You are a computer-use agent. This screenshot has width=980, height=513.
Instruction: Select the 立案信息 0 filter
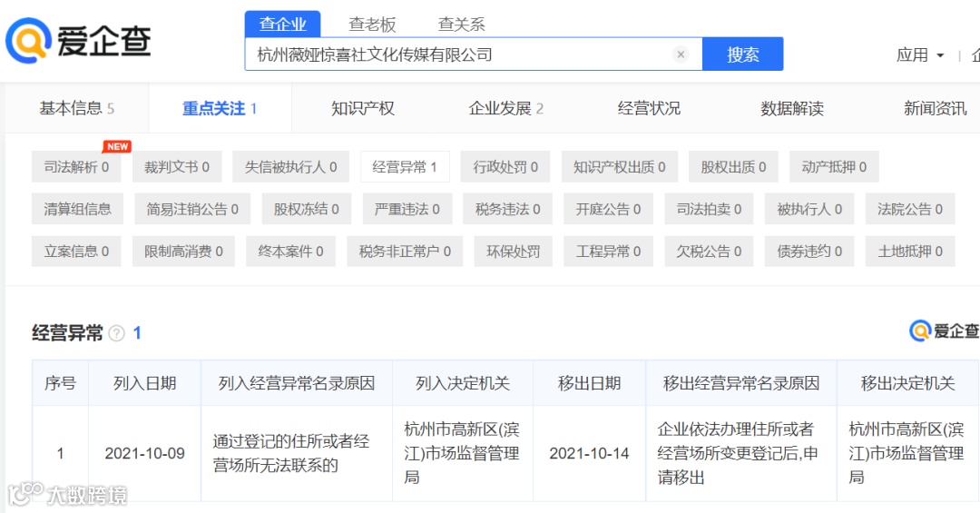click(x=76, y=252)
